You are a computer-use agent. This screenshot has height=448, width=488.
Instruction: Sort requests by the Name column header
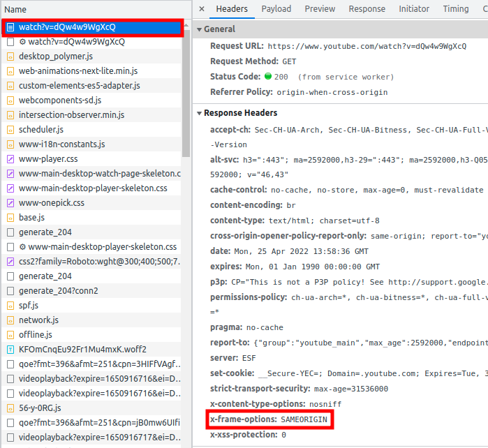[15, 10]
